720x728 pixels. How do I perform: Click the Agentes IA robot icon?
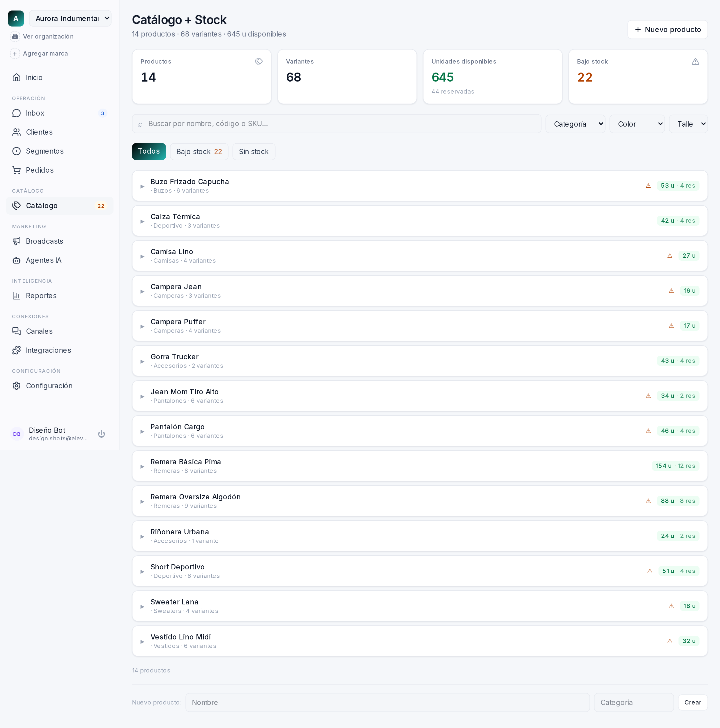[16, 260]
